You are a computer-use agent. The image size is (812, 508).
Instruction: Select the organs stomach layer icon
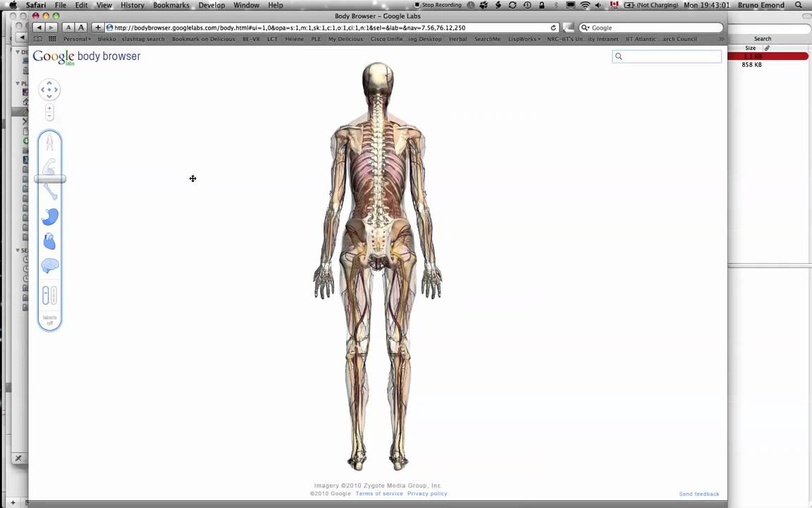tap(50, 217)
